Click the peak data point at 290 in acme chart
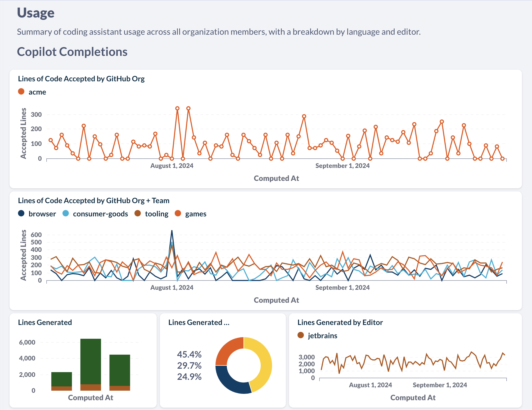 (304, 116)
